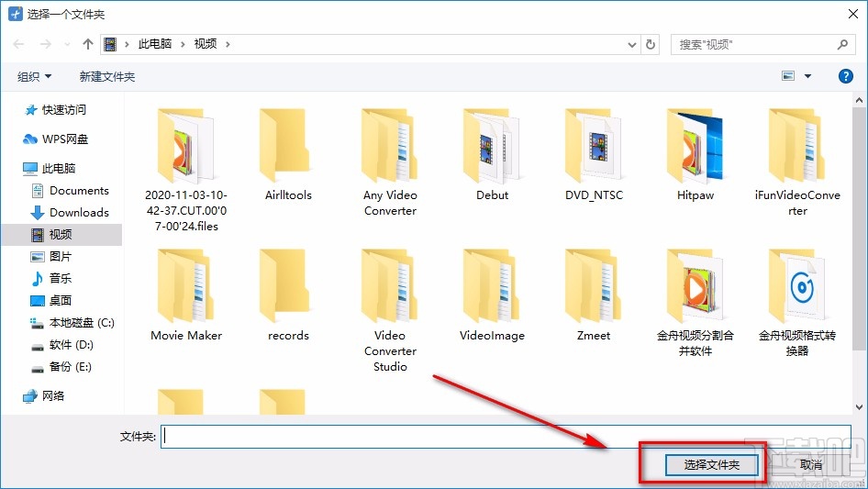This screenshot has height=489, width=868.
Task: Click the 选择文件夹 button
Action: [x=712, y=464]
